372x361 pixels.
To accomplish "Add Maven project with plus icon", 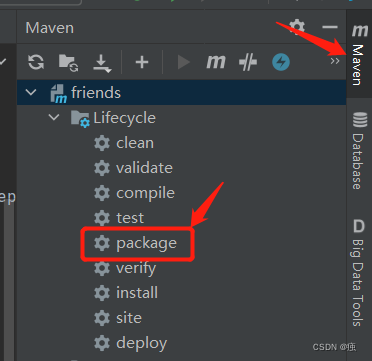I will point(142,62).
